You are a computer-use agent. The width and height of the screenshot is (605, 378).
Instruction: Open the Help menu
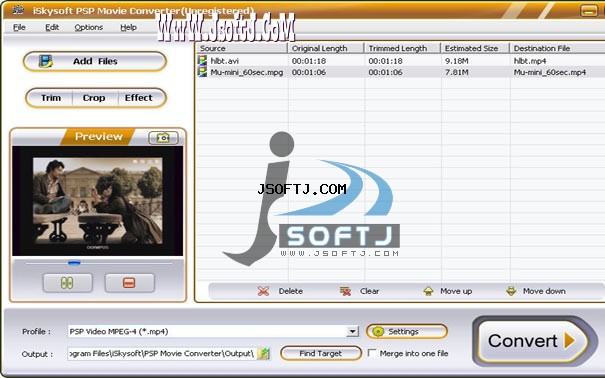coord(128,27)
